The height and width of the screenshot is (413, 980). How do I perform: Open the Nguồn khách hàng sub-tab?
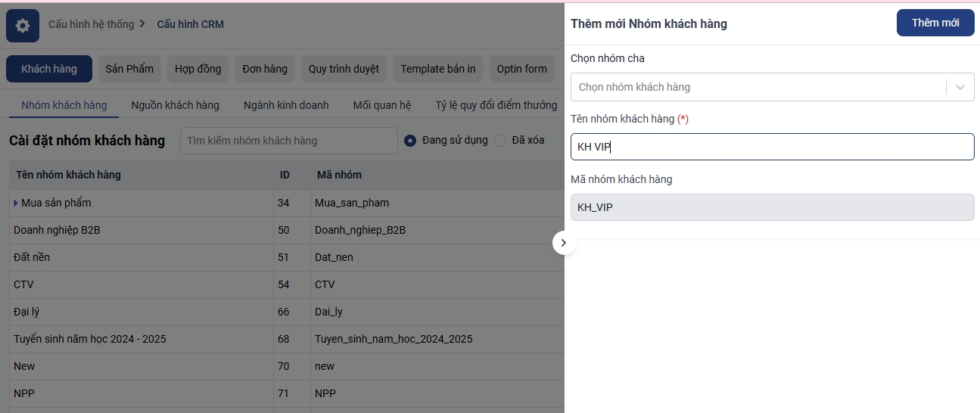[175, 105]
